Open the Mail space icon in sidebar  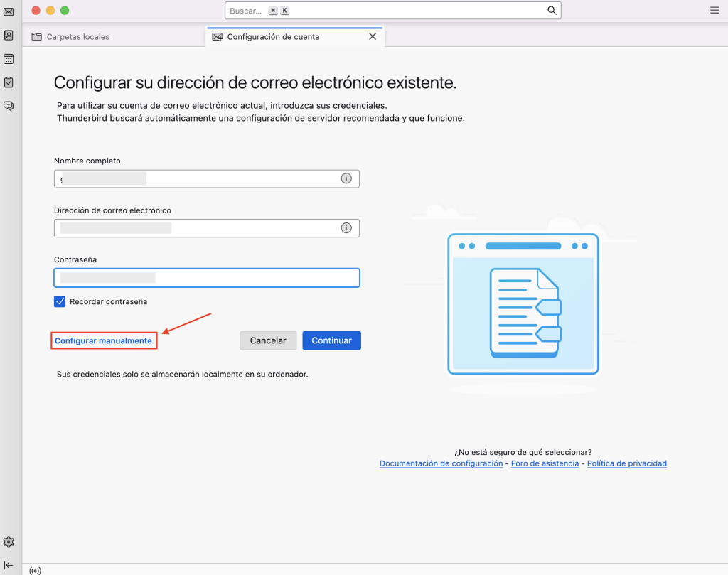(x=9, y=11)
